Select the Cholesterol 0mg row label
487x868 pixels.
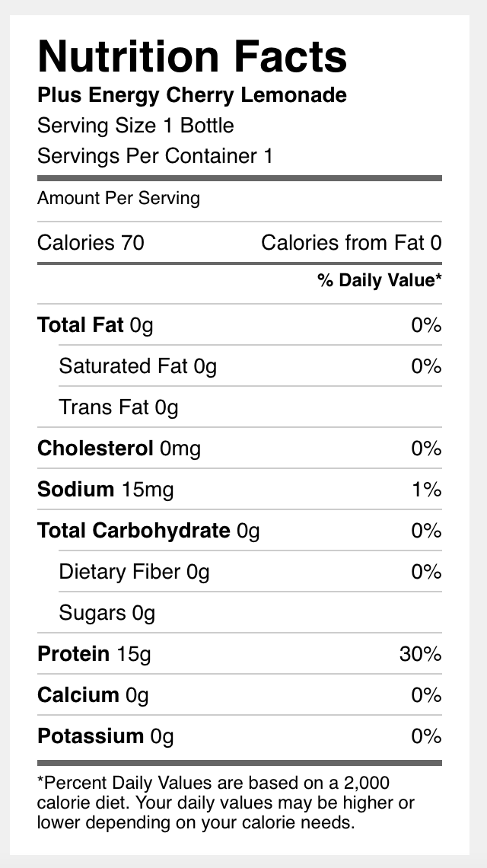(x=119, y=449)
